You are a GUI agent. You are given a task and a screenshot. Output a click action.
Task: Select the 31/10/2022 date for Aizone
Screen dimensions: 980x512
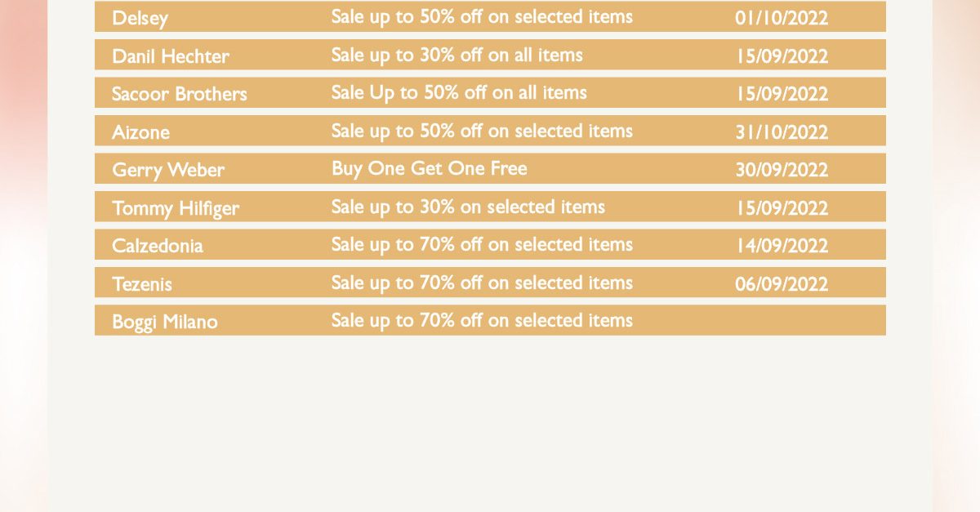point(782,131)
